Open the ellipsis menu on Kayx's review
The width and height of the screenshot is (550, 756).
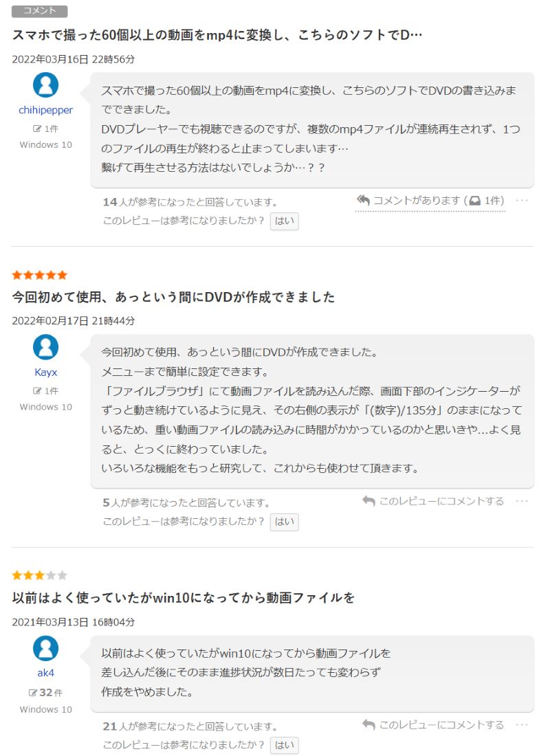pyautogui.click(x=522, y=501)
